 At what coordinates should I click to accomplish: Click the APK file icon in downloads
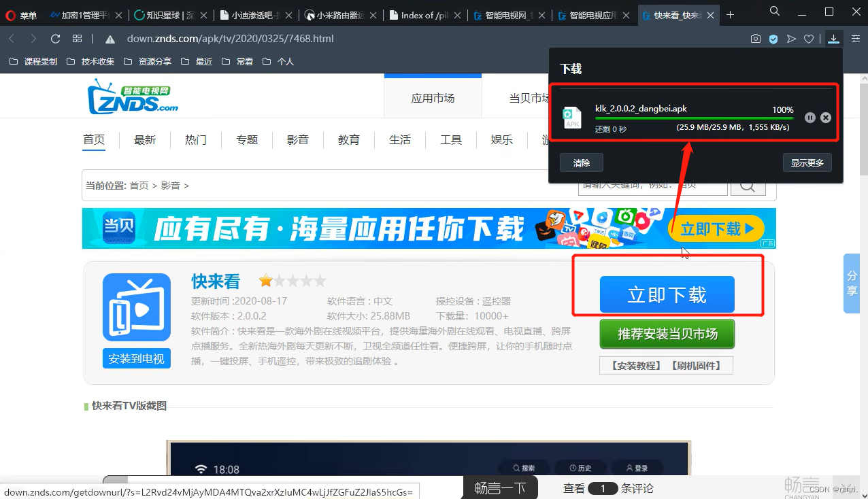(x=573, y=118)
